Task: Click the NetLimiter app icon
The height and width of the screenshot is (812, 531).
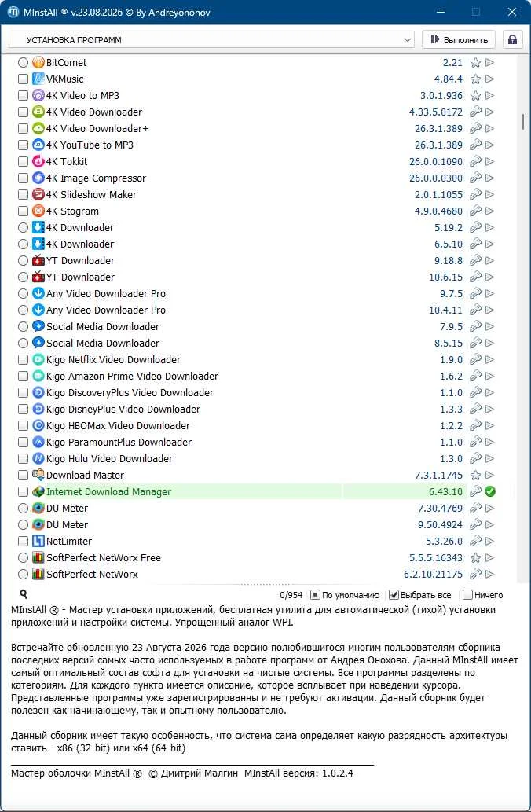Action: point(38,541)
